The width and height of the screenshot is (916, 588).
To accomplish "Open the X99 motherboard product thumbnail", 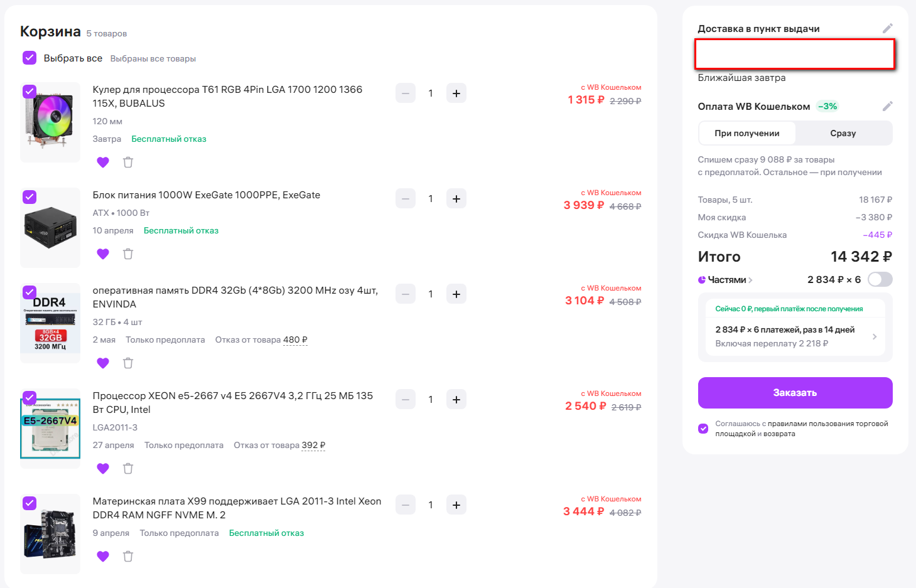I will [x=50, y=533].
